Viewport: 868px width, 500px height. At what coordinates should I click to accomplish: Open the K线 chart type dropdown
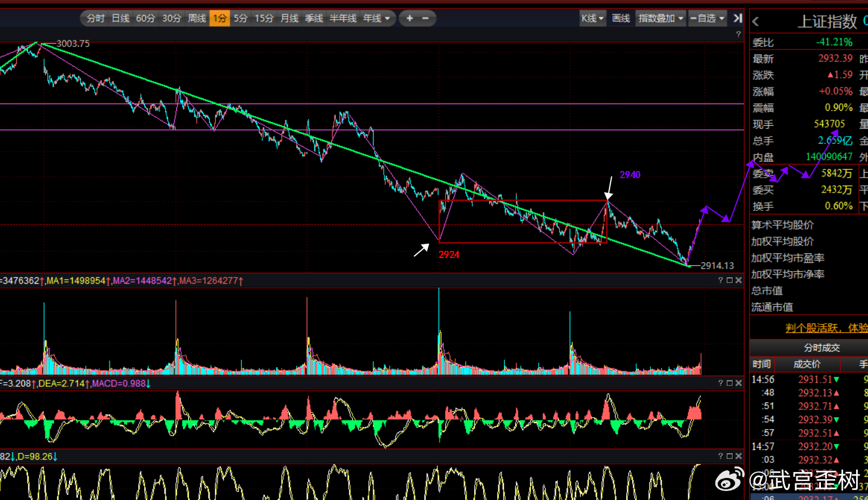coord(593,18)
